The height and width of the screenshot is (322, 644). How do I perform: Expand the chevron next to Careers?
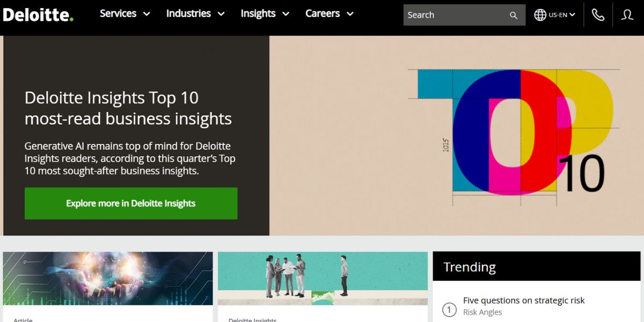tap(350, 14)
